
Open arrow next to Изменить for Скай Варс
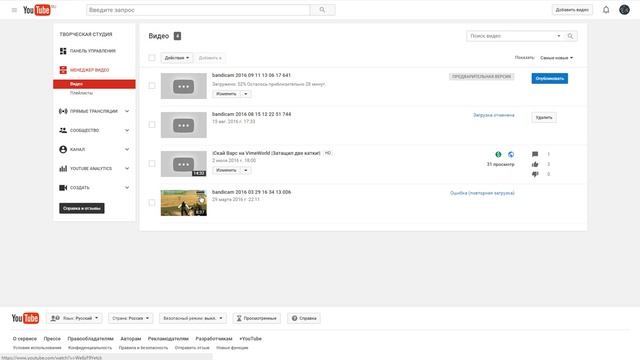coord(246,170)
